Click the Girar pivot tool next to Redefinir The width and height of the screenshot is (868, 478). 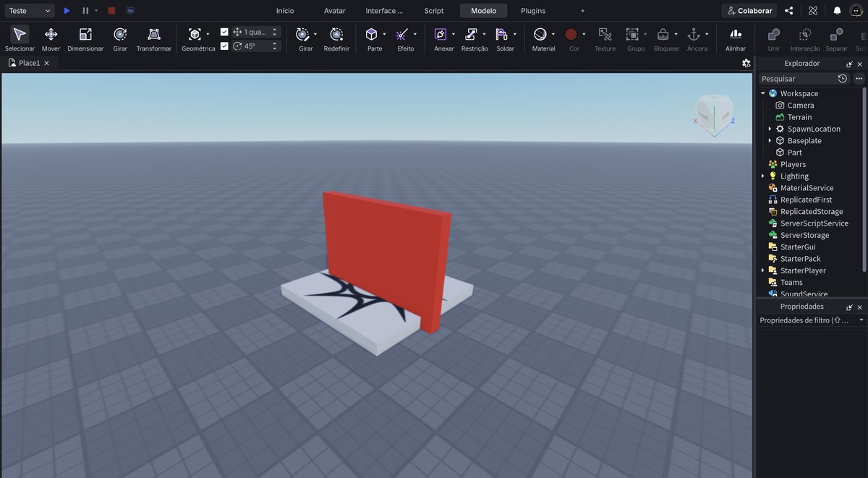303,35
